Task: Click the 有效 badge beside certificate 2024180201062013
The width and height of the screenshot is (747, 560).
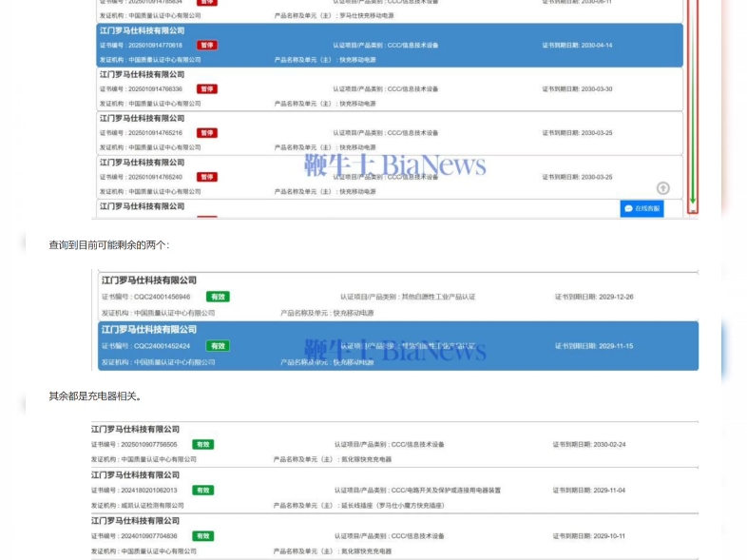Action: (x=203, y=490)
